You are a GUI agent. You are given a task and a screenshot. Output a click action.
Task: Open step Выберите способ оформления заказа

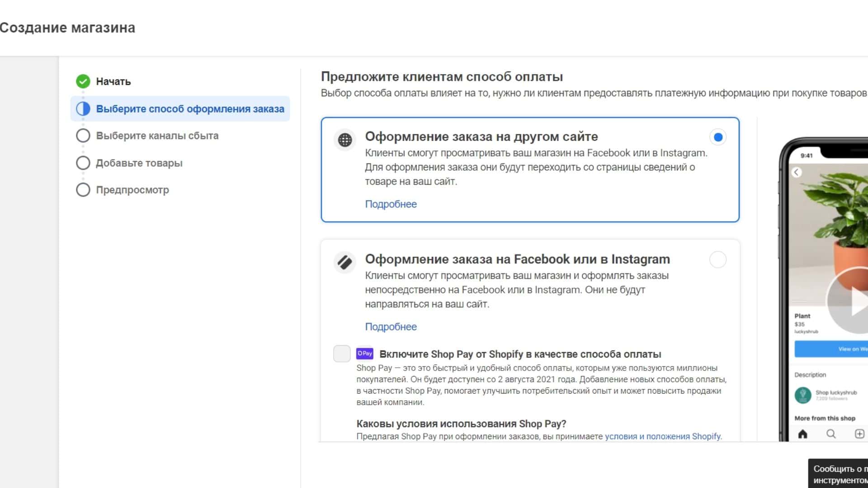point(180,109)
